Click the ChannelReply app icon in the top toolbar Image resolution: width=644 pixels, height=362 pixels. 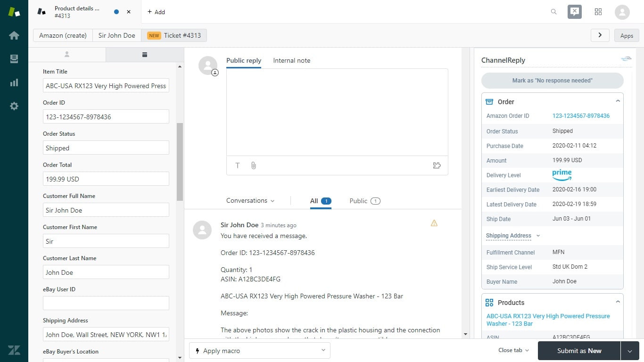pos(574,12)
